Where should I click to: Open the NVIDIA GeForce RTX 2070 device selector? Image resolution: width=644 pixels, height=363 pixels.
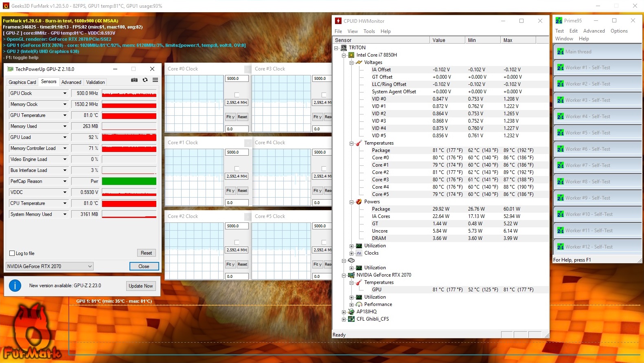tap(50, 266)
